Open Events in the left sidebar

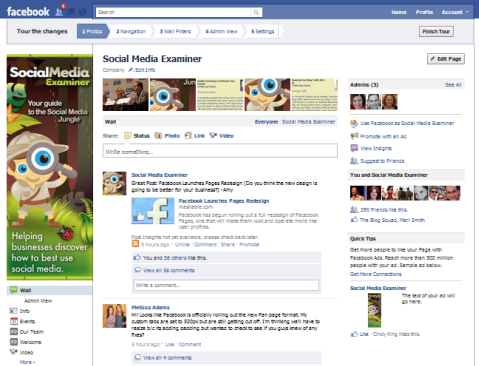click(22, 321)
